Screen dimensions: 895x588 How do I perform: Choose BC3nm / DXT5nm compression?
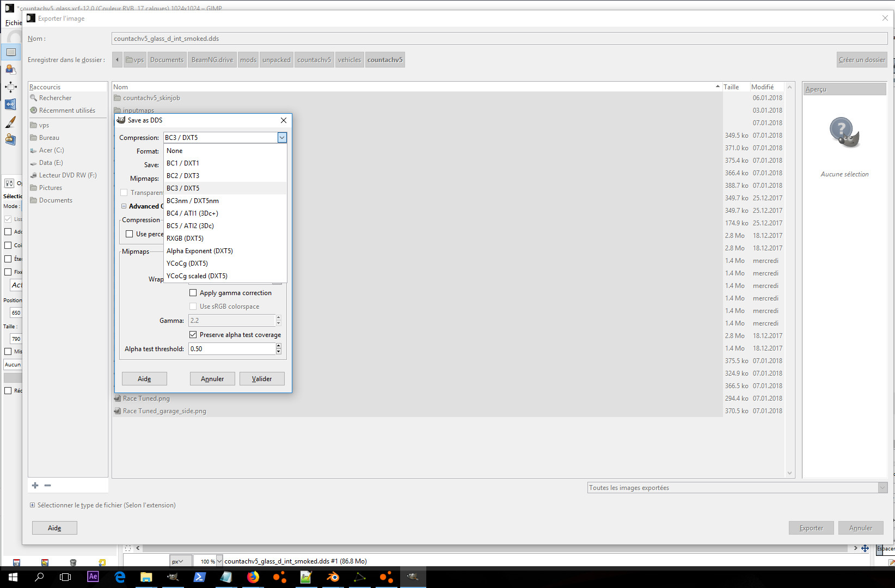pyautogui.click(x=225, y=201)
